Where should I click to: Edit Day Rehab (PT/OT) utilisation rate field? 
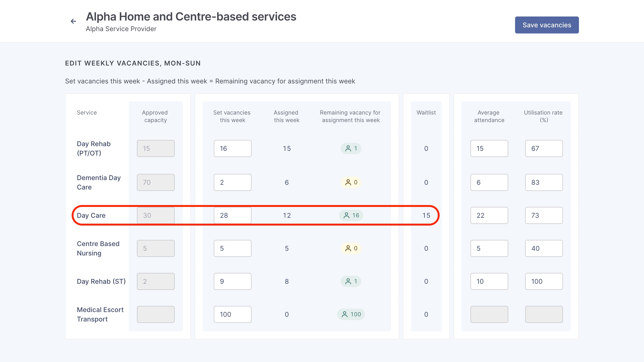(544, 148)
